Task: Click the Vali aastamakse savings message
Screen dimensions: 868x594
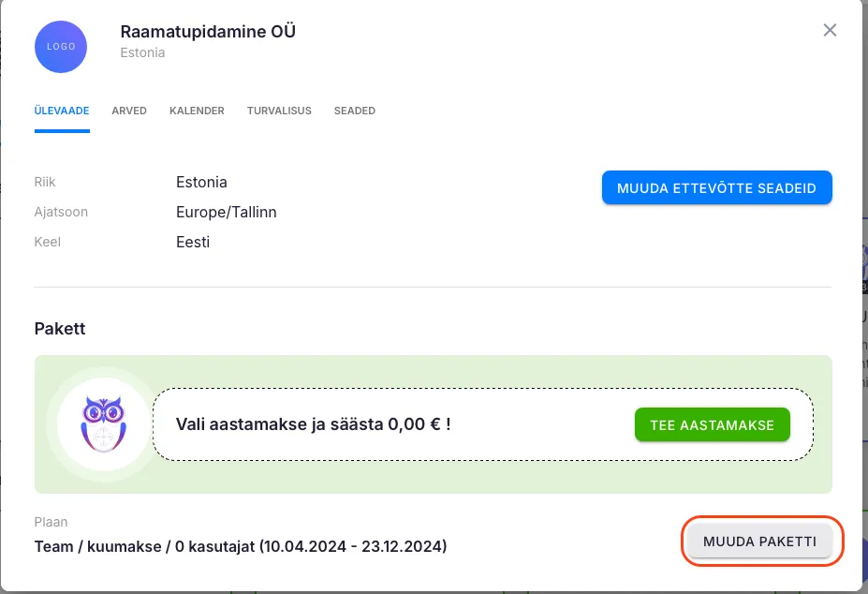Action: pyautogui.click(x=314, y=424)
